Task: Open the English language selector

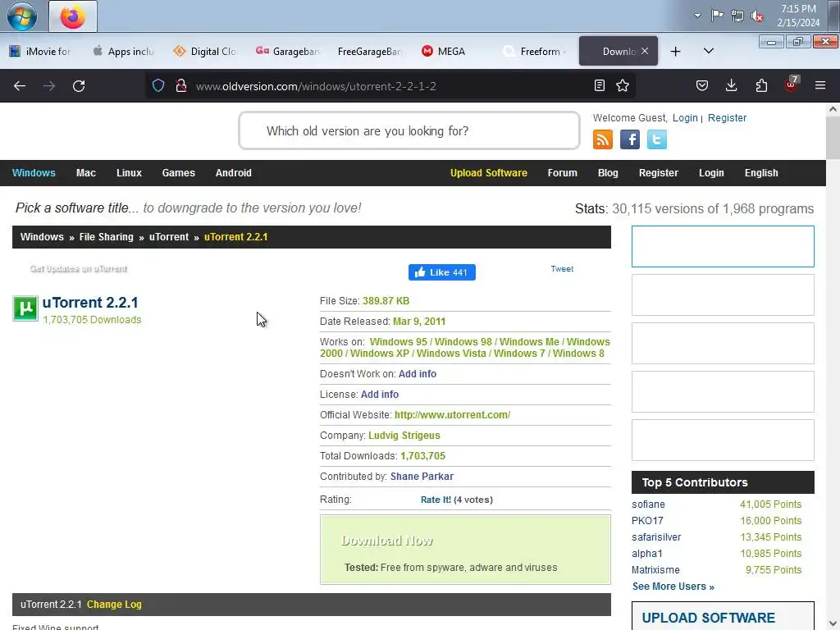Action: point(761,173)
